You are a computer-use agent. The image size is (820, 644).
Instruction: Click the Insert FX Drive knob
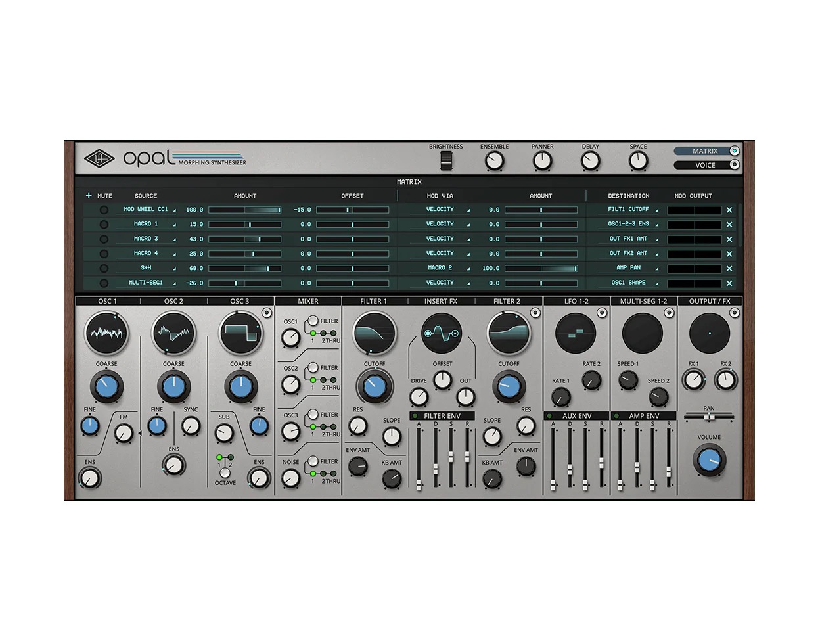419,397
